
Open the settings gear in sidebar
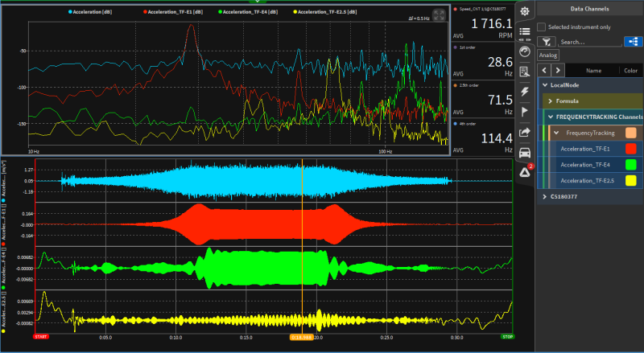(524, 11)
